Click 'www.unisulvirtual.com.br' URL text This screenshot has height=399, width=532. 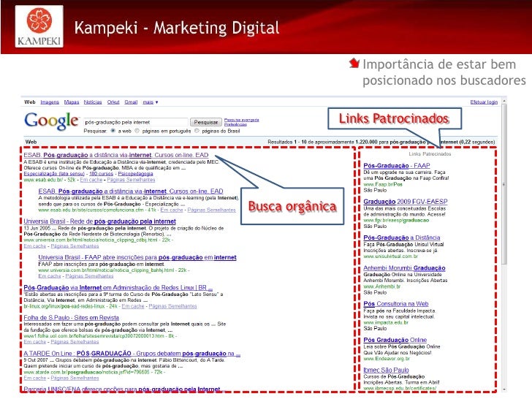(390, 256)
